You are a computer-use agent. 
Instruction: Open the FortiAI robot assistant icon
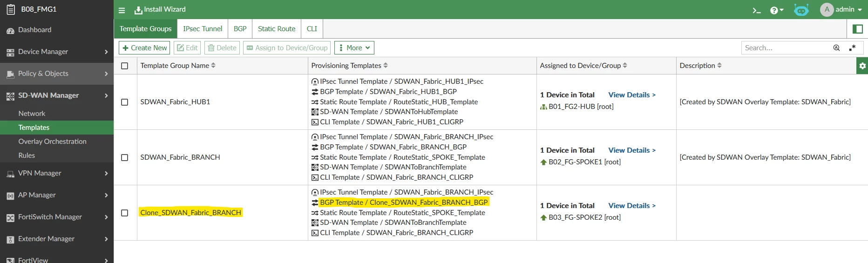click(x=801, y=10)
